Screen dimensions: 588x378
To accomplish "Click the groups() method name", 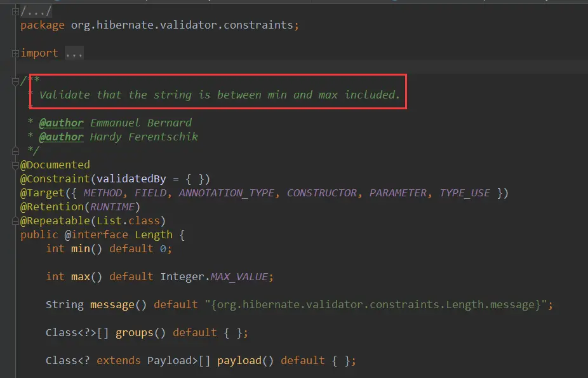I will [134, 333].
